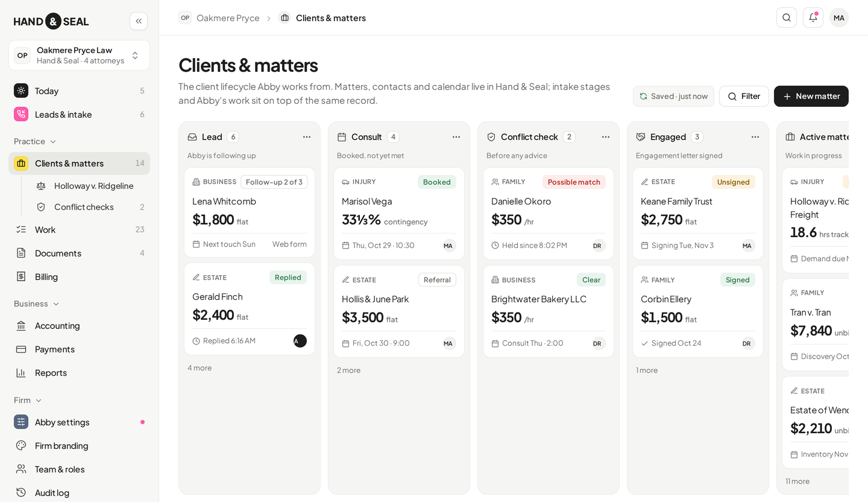Open the Lena Whitcomb lead card
This screenshot has width=868, height=502.
[250, 212]
